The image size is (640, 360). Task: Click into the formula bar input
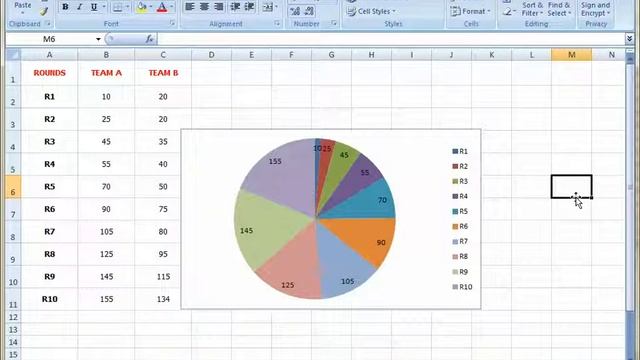pos(390,39)
